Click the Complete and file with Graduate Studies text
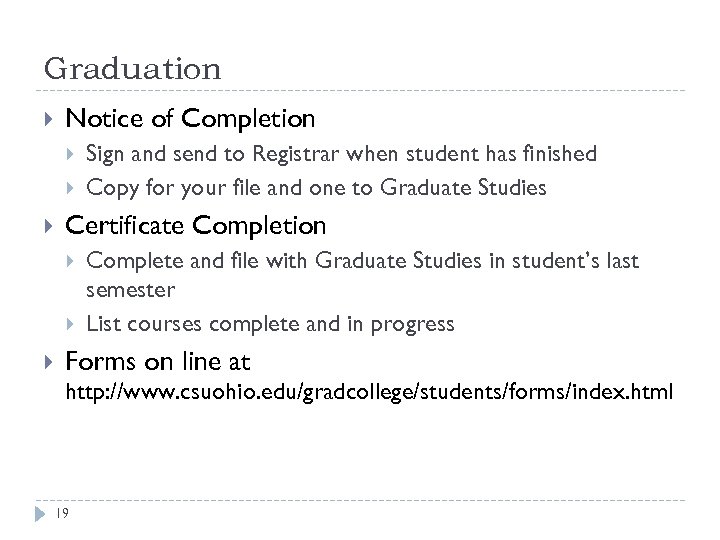 [362, 261]
